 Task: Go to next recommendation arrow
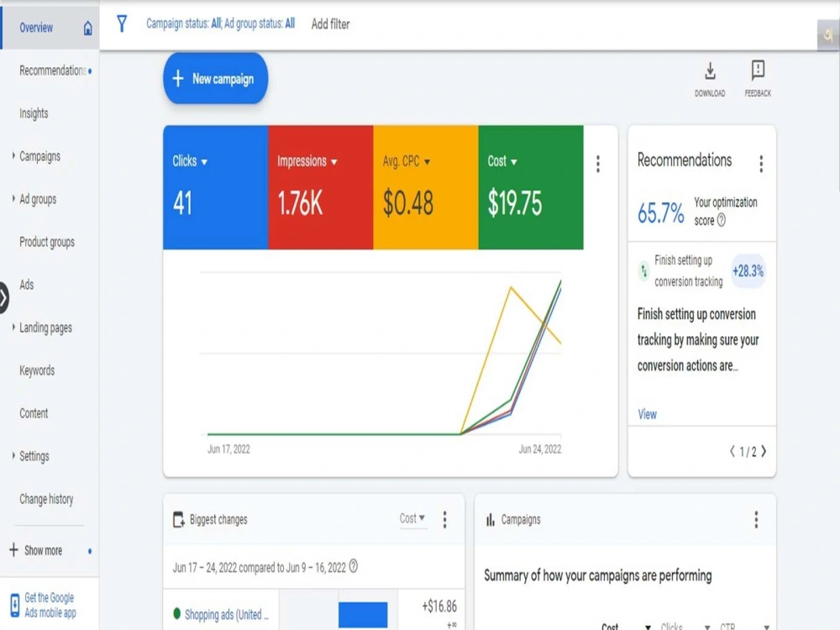[x=764, y=452]
